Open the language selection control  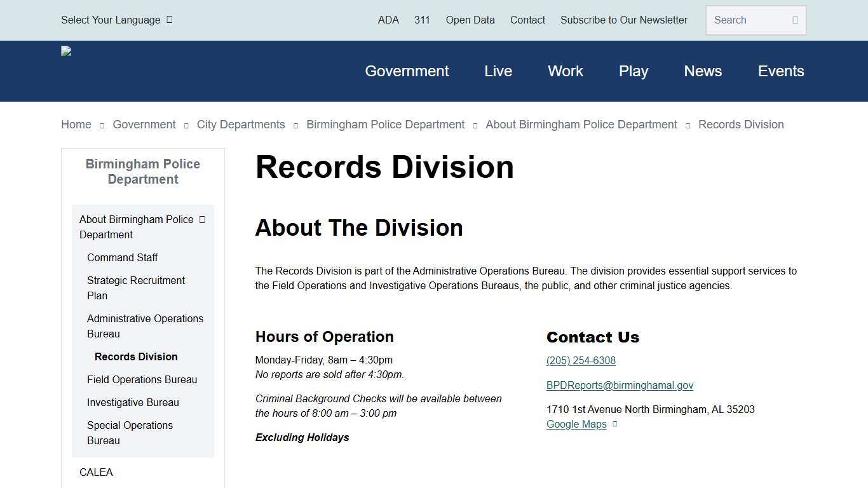[x=111, y=20]
